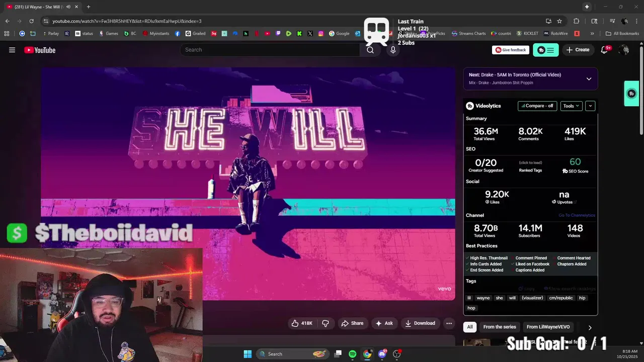Click the Chrome address bar URL
Image resolution: width=644 pixels, height=362 pixels.
(x=127, y=21)
